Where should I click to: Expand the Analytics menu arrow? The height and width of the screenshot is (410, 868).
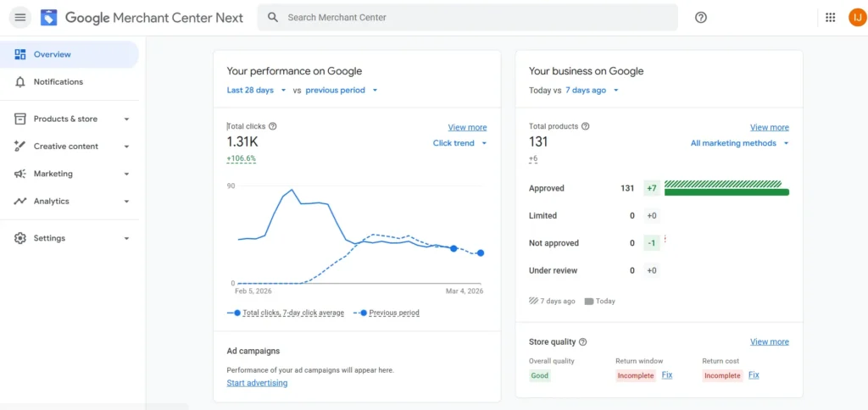tap(126, 202)
